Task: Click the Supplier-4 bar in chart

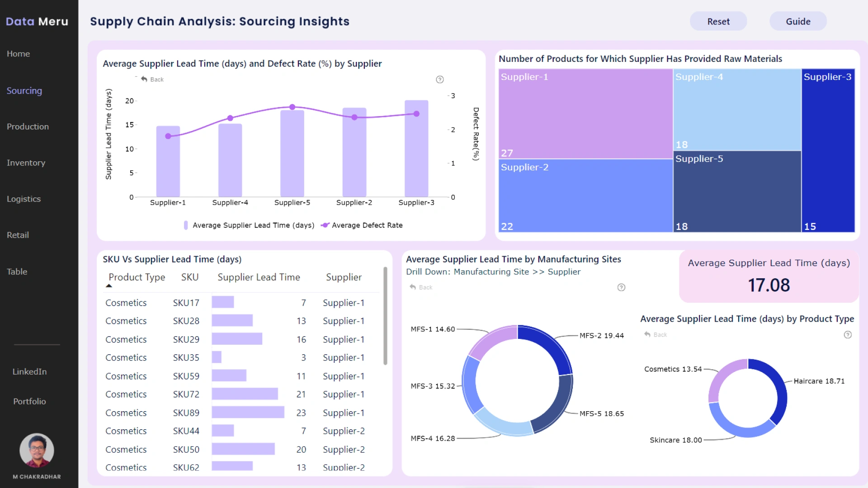Action: (230, 160)
